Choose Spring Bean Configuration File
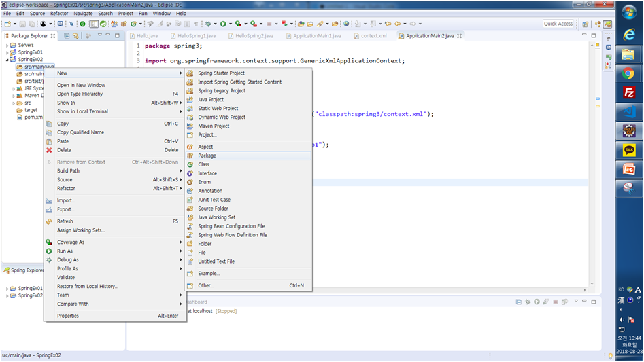The height and width of the screenshot is (362, 644). pyautogui.click(x=248, y=226)
